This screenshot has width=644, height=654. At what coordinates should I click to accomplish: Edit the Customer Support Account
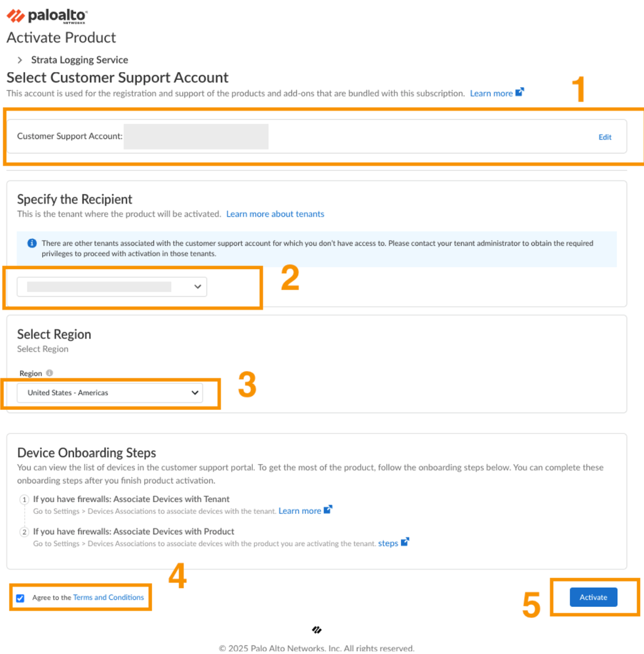pos(605,137)
